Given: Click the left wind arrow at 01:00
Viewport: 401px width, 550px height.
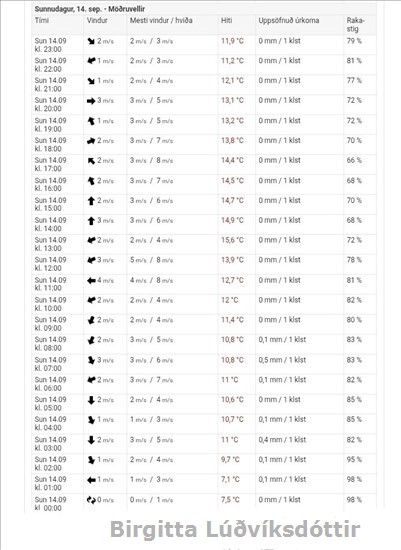Looking at the screenshot, I should pyautogui.click(x=91, y=480).
